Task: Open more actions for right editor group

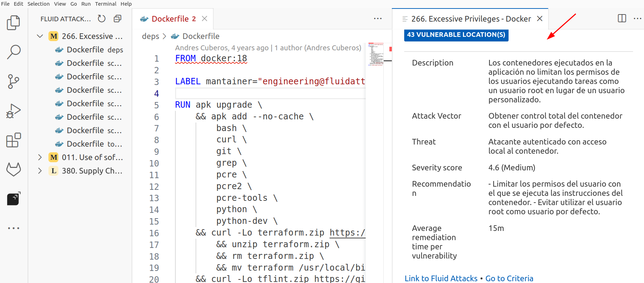Action: click(x=637, y=18)
